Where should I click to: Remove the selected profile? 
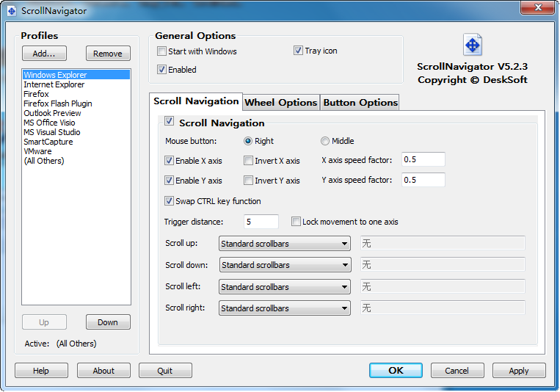(108, 54)
